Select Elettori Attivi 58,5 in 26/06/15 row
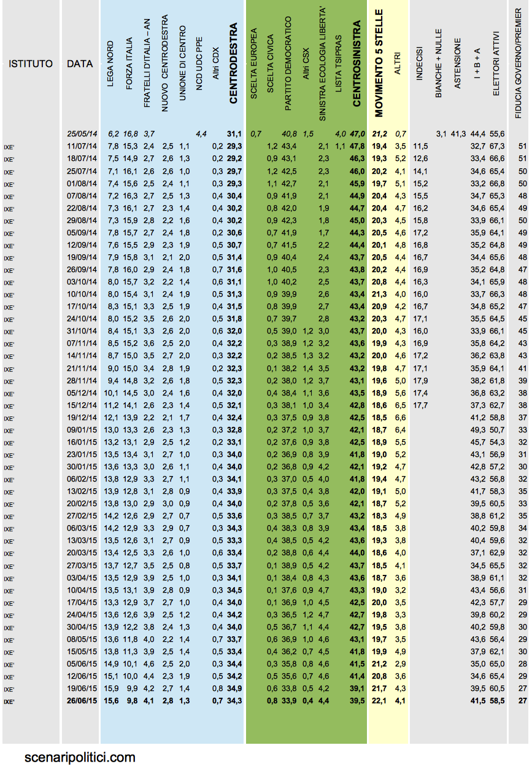The width and height of the screenshot is (532, 772). coord(497,700)
